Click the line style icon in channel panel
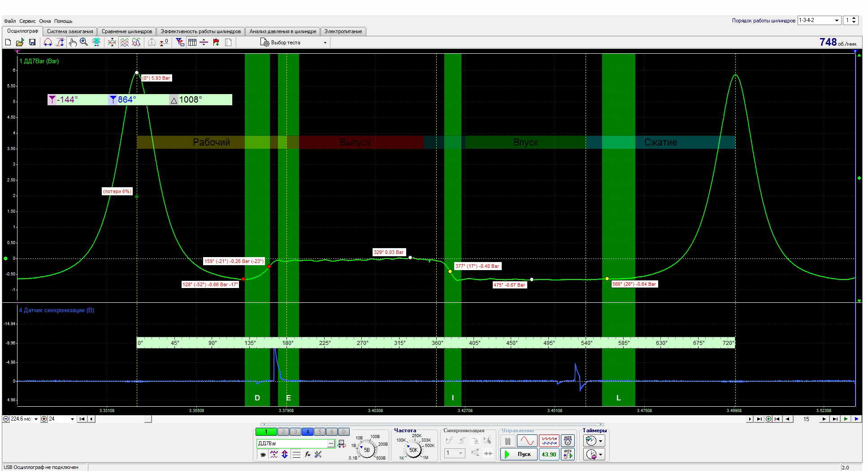 click(x=296, y=454)
